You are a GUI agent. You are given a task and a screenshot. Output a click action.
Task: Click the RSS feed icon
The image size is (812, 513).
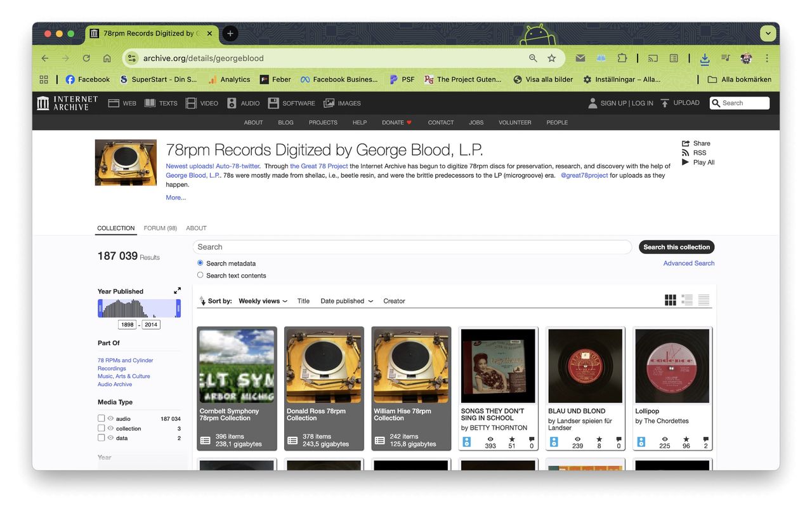tap(685, 152)
